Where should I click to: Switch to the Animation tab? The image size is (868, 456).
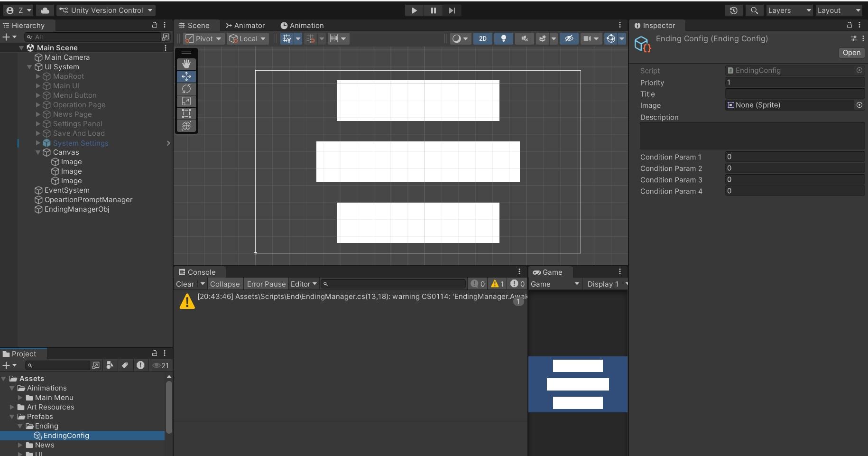point(302,26)
